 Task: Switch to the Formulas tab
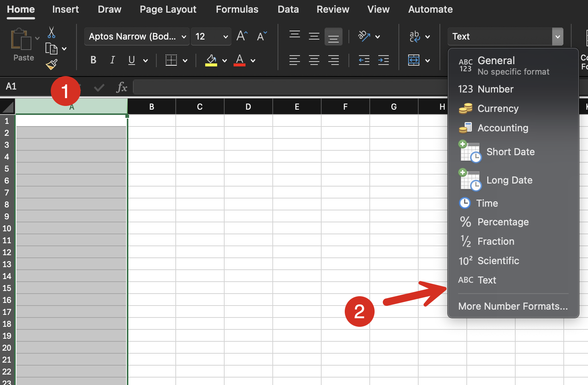click(x=237, y=9)
